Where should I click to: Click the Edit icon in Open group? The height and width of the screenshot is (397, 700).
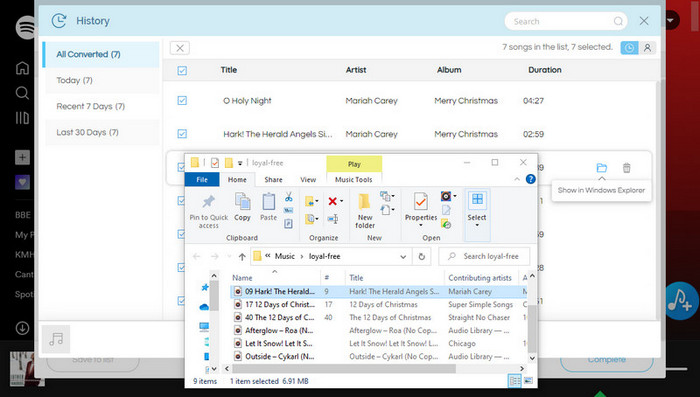pos(446,210)
